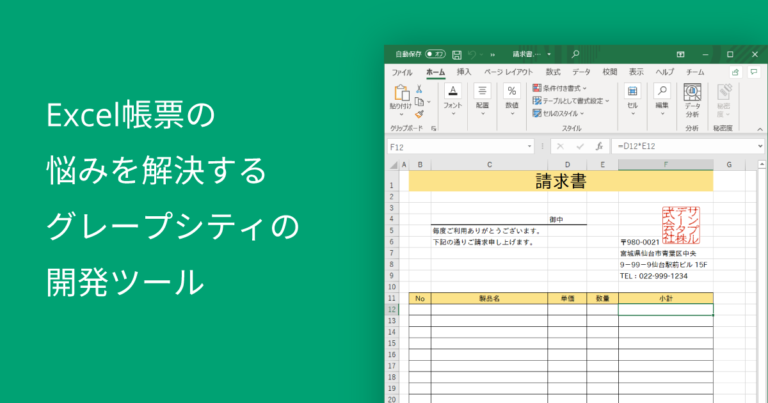The height and width of the screenshot is (403, 768).
Task: Open the 数値 number format group
Action: (512, 100)
